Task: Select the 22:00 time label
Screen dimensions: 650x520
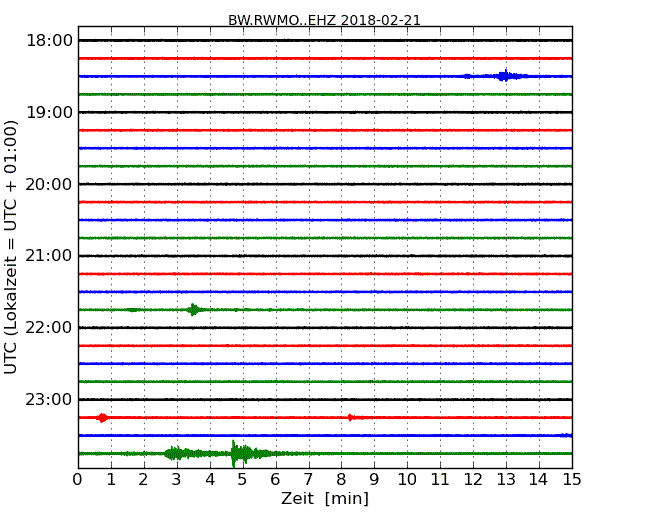Action: click(x=49, y=328)
